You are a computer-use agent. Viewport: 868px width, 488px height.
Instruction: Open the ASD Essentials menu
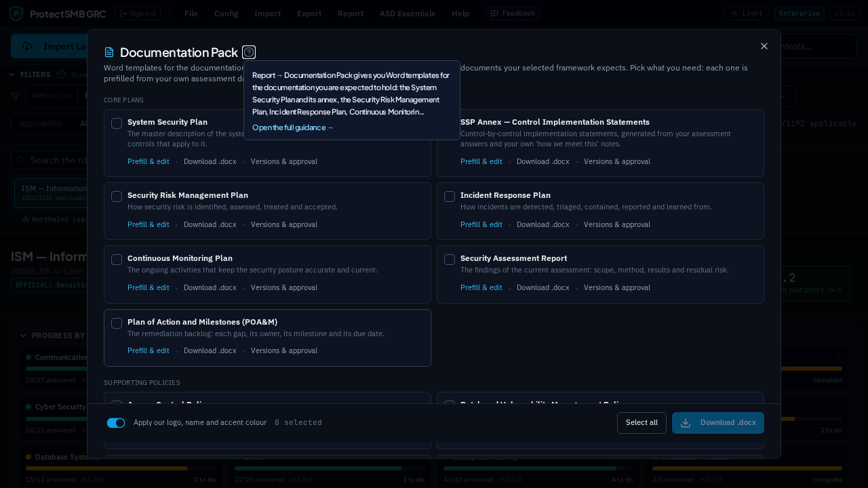tap(408, 14)
